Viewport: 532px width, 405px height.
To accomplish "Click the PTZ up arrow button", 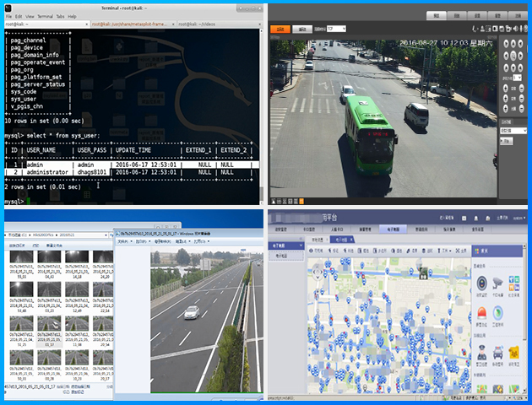I will click(x=513, y=43).
